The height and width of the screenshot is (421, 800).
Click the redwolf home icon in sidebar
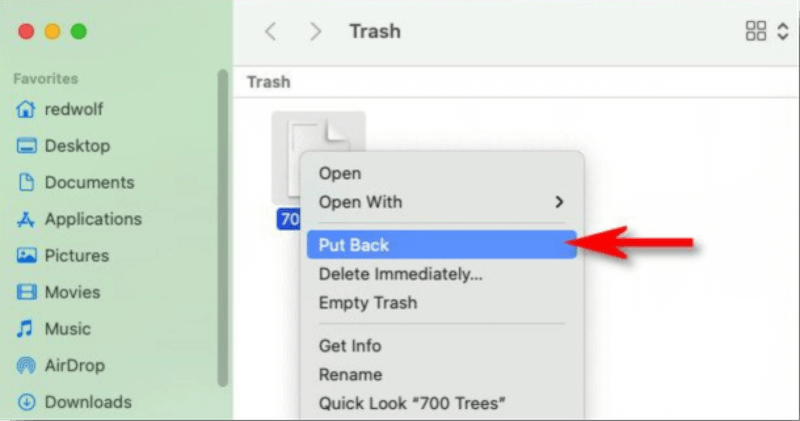pyautogui.click(x=27, y=109)
